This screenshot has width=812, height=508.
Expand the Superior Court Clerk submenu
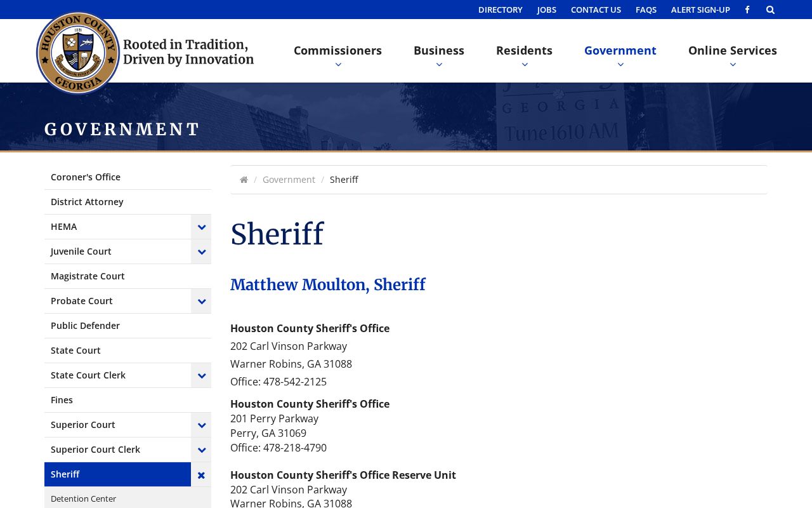pyautogui.click(x=201, y=450)
